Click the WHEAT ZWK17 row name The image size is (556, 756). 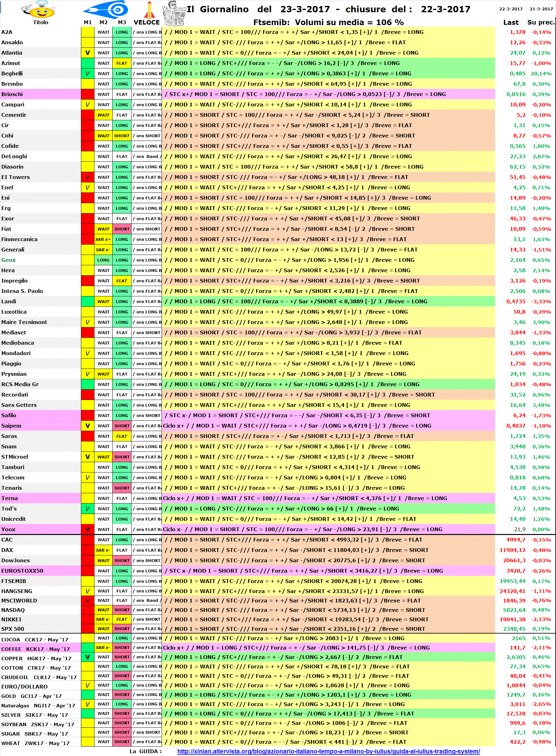pyautogui.click(x=35, y=743)
